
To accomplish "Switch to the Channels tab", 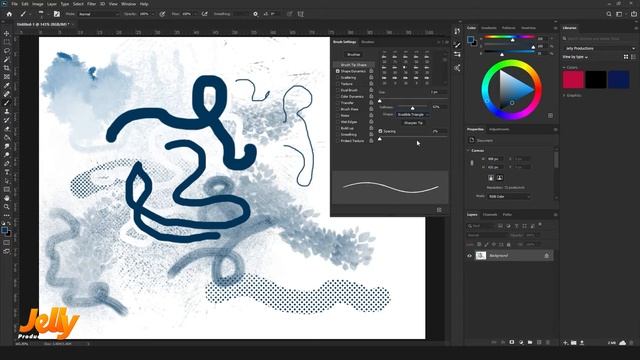I will coord(490,215).
